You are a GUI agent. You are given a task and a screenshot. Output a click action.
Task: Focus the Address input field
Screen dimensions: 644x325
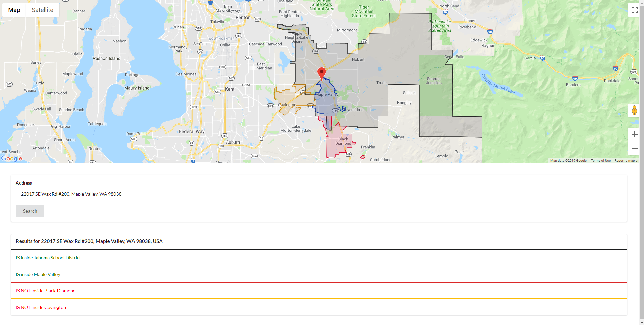pos(91,194)
